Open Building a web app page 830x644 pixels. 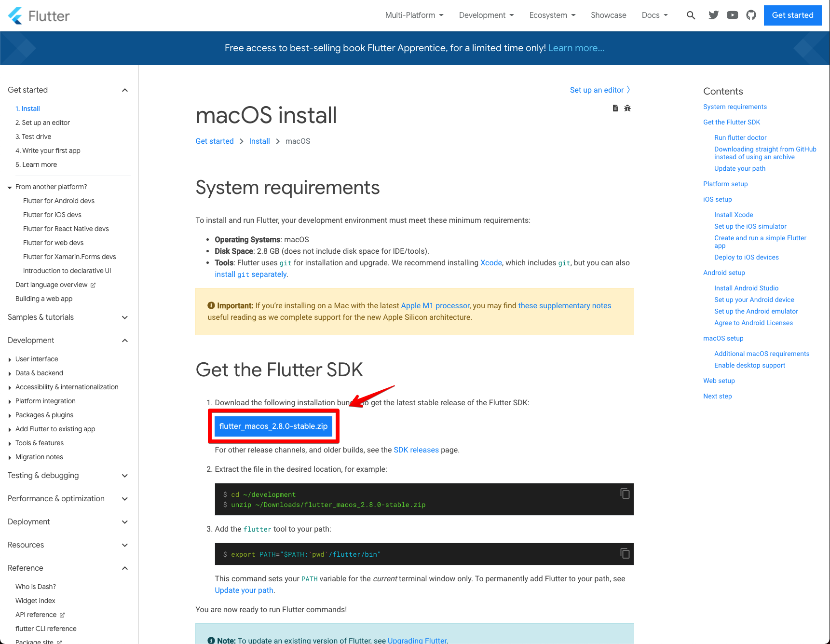coord(44,299)
